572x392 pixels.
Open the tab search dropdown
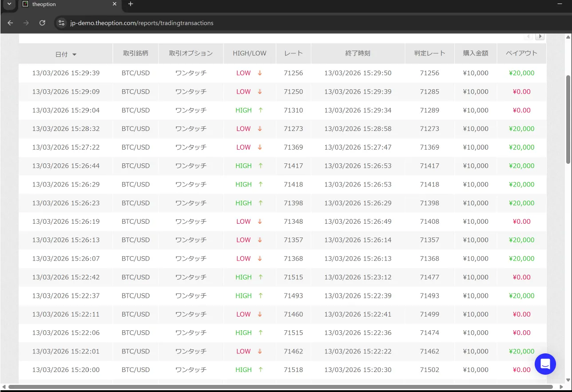(x=9, y=4)
